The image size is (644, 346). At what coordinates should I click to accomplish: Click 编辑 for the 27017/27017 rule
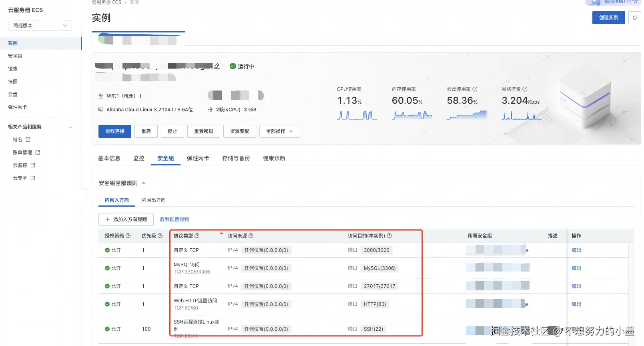tap(576, 286)
